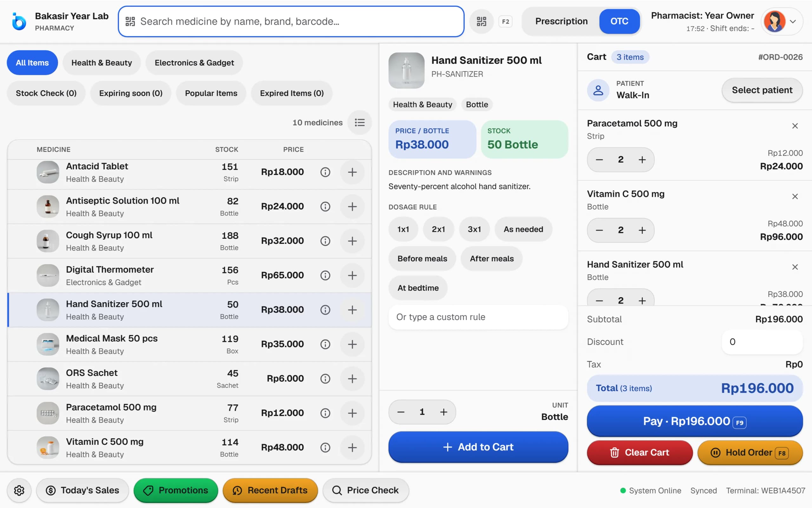812x508 pixels.
Task: View info for Paracetamol 500 mg row
Action: 325,413
